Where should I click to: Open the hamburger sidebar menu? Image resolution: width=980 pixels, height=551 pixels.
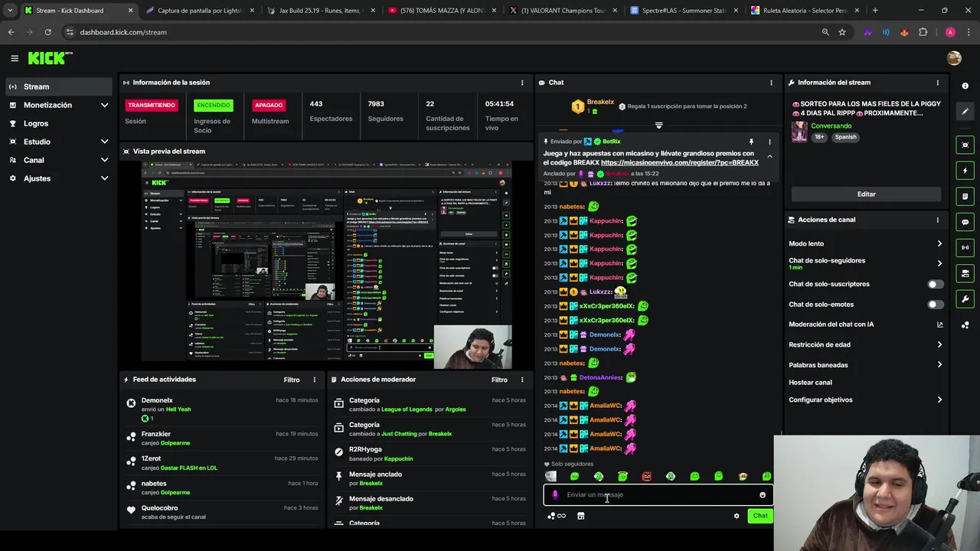15,58
